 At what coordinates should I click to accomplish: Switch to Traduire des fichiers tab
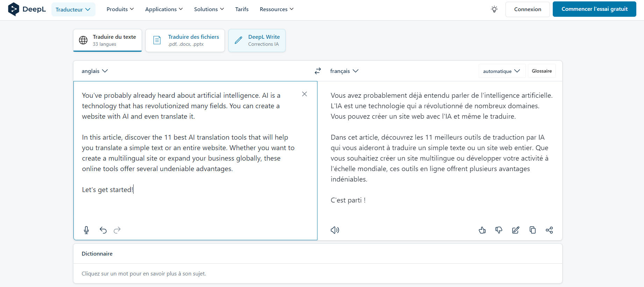pos(185,41)
